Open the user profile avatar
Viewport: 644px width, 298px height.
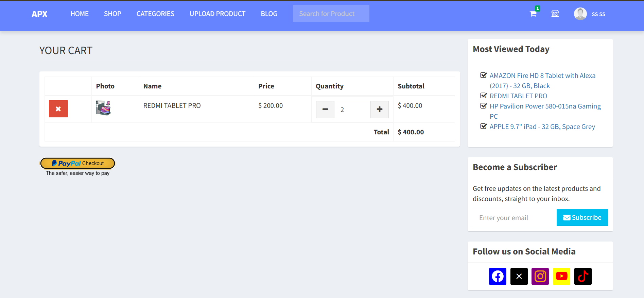pyautogui.click(x=580, y=14)
